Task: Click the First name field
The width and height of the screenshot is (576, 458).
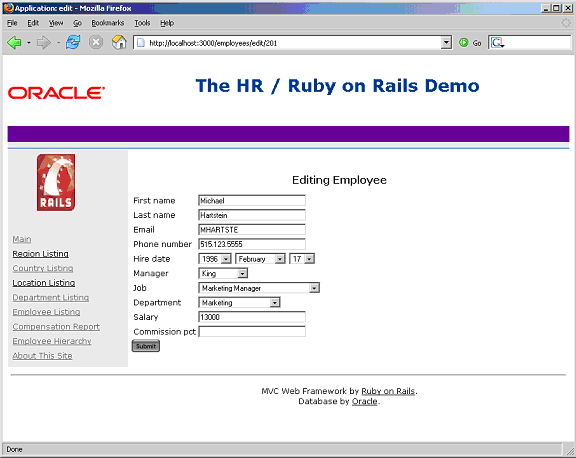Action: (252, 201)
